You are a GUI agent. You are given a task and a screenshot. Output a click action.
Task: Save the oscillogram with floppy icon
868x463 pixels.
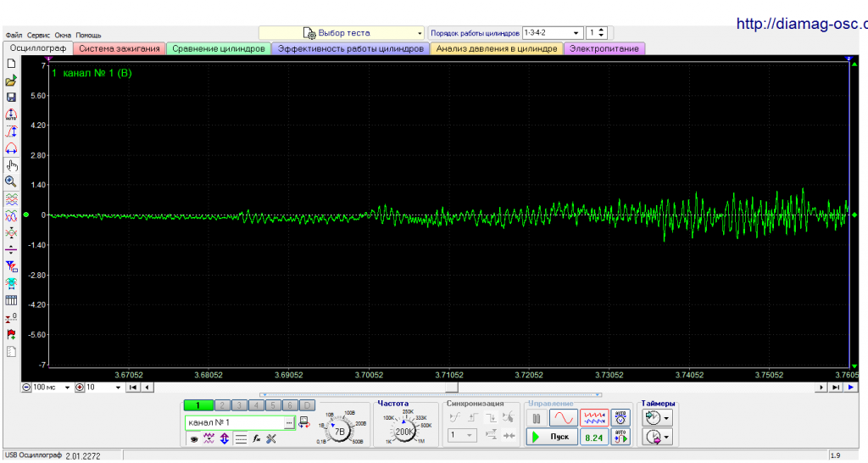(11, 98)
